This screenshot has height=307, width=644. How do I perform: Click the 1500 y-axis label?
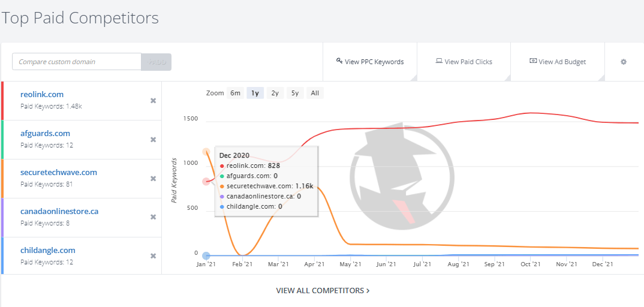(190, 119)
